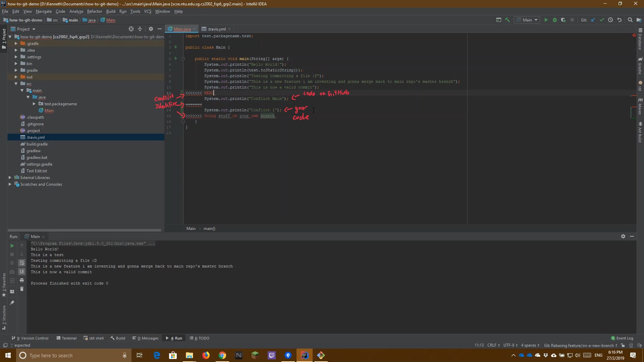Toggle the 2: Favorites side tab

pyautogui.click(x=4, y=285)
